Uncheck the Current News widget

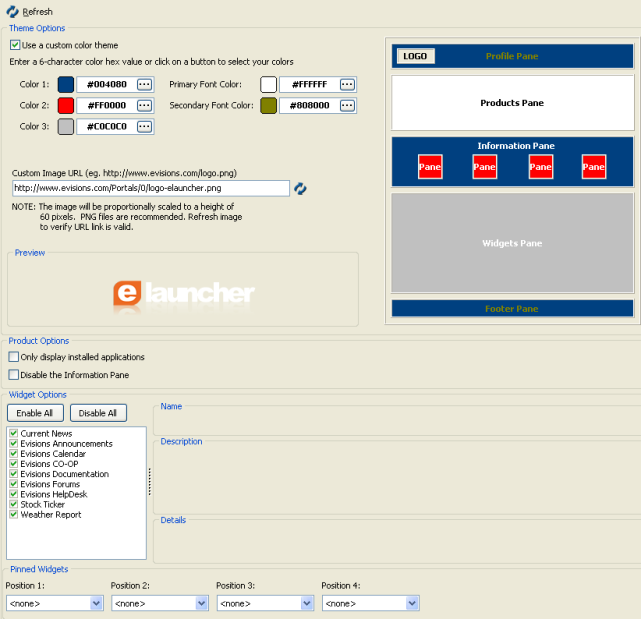(x=13, y=433)
